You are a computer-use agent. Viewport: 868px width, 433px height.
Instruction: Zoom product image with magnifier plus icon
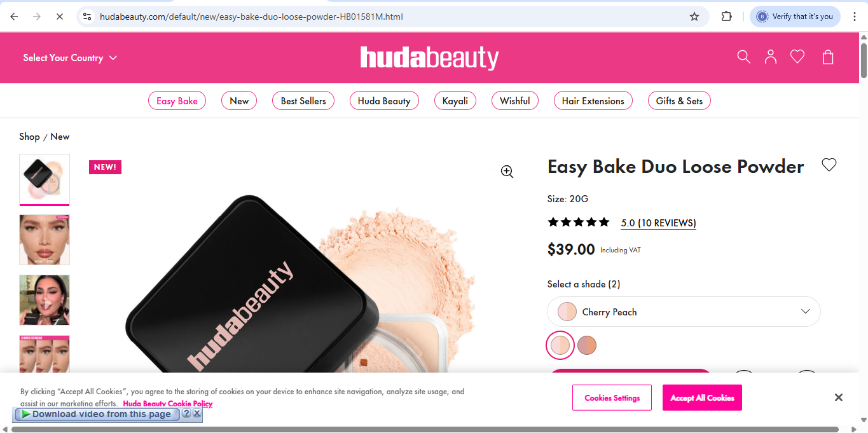pos(507,172)
